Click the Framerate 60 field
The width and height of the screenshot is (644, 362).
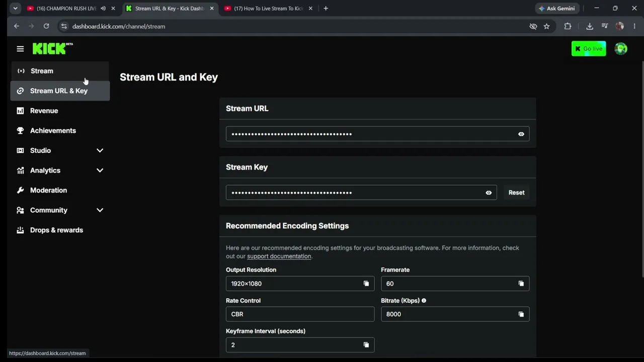point(455,284)
